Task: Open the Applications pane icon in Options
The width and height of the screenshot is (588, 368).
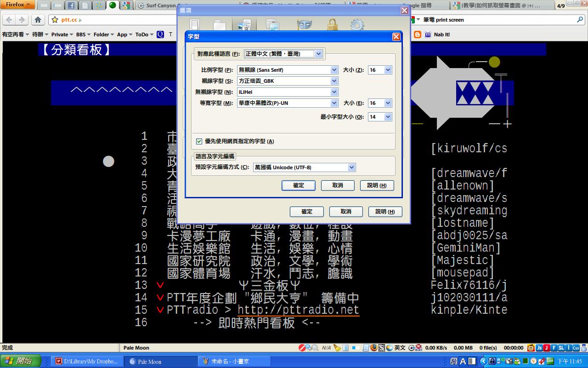Action: point(273,25)
